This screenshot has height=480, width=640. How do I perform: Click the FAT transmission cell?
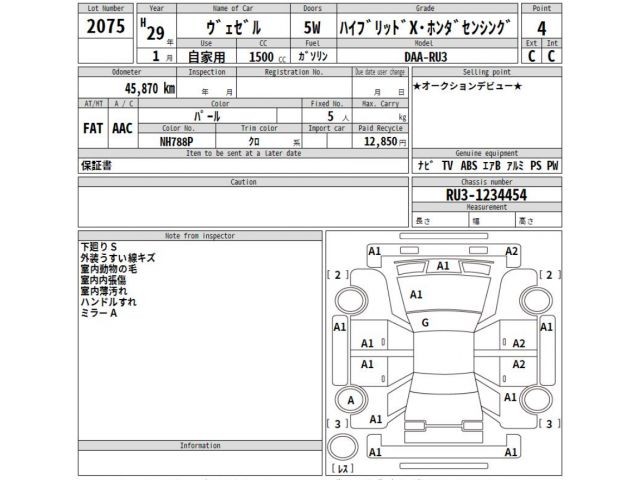(95, 130)
